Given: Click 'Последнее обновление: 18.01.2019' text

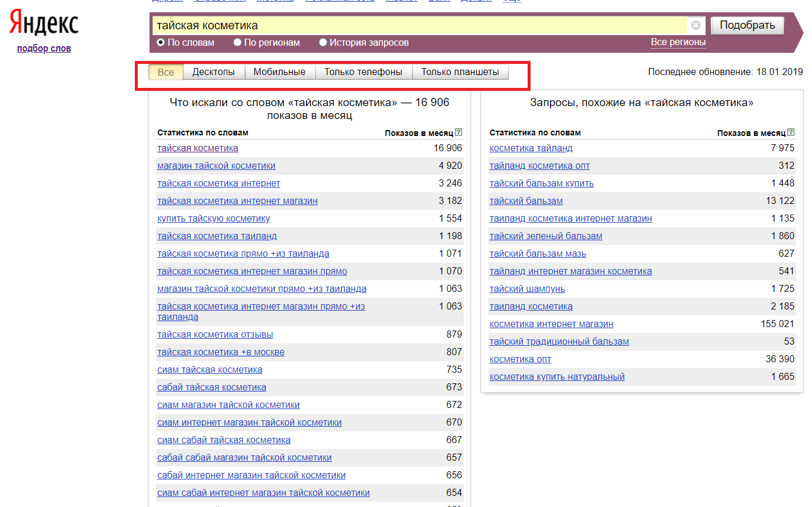Looking at the screenshot, I should point(725,72).
